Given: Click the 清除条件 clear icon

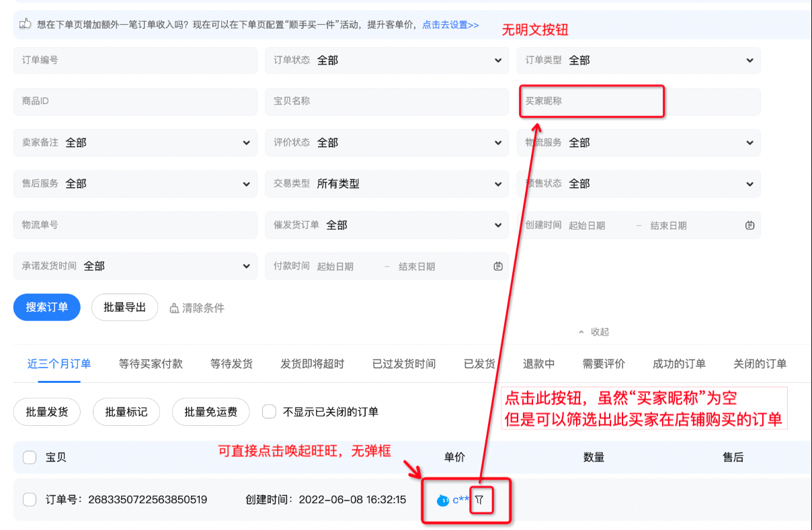Looking at the screenshot, I should [175, 308].
